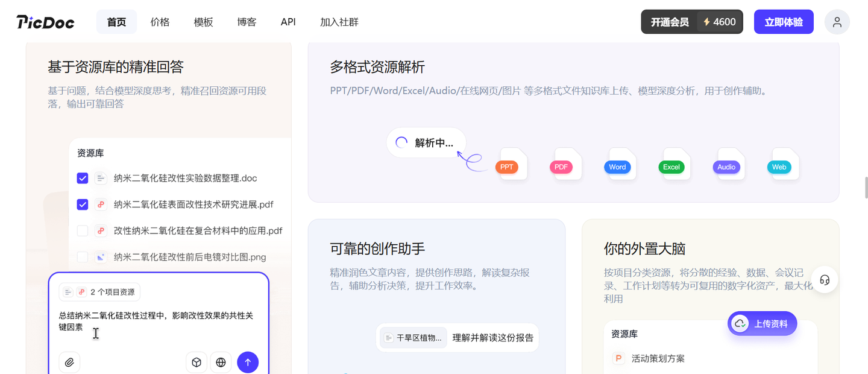This screenshot has width=868, height=374.
Task: Click the 纳米二氧化硅改性实验数据整理.doc filename
Action: [x=186, y=178]
